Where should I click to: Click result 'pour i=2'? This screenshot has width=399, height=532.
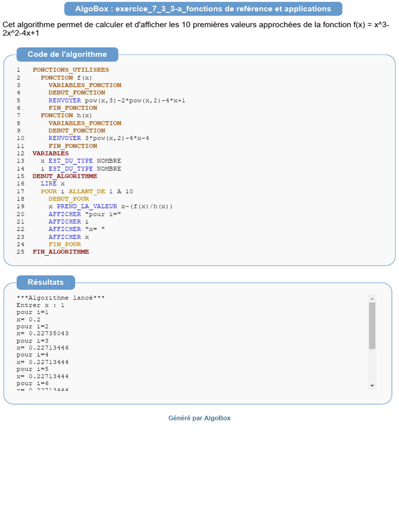pos(33,326)
